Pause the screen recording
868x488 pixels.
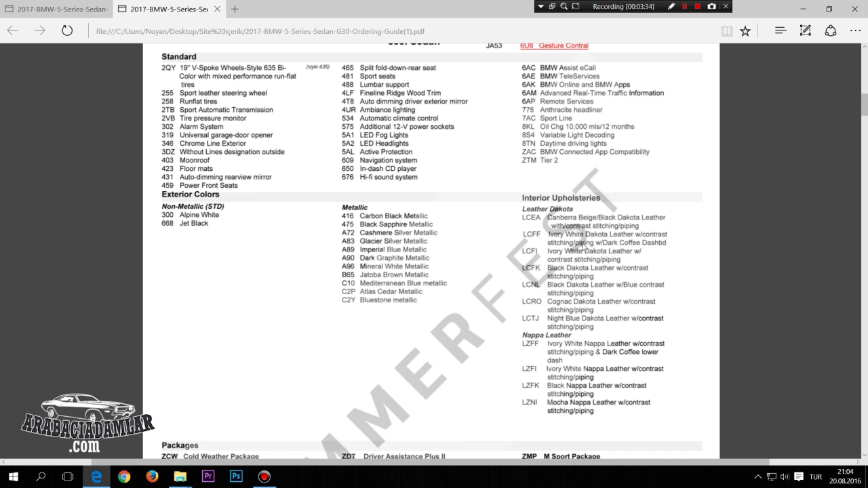685,6
